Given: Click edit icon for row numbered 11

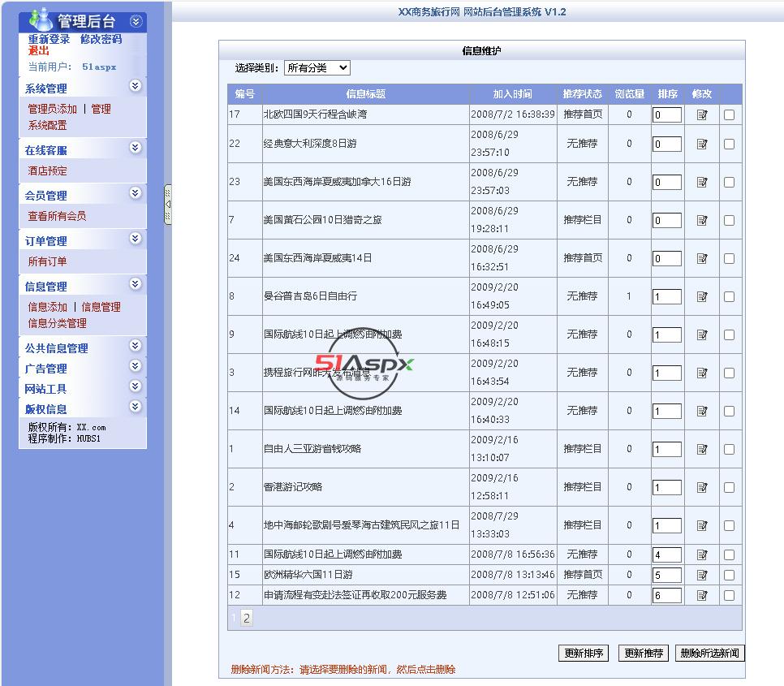Looking at the screenshot, I should tap(702, 554).
